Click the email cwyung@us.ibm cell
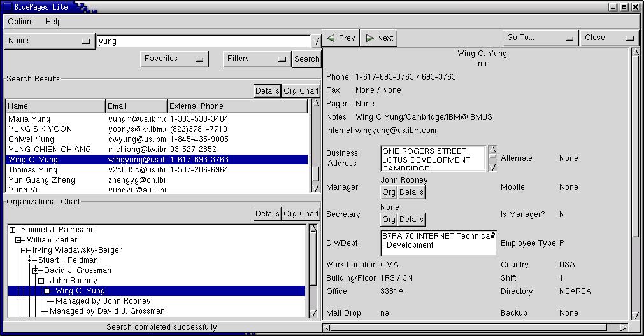Image resolution: width=644 pixels, height=336 pixels. 137,139
